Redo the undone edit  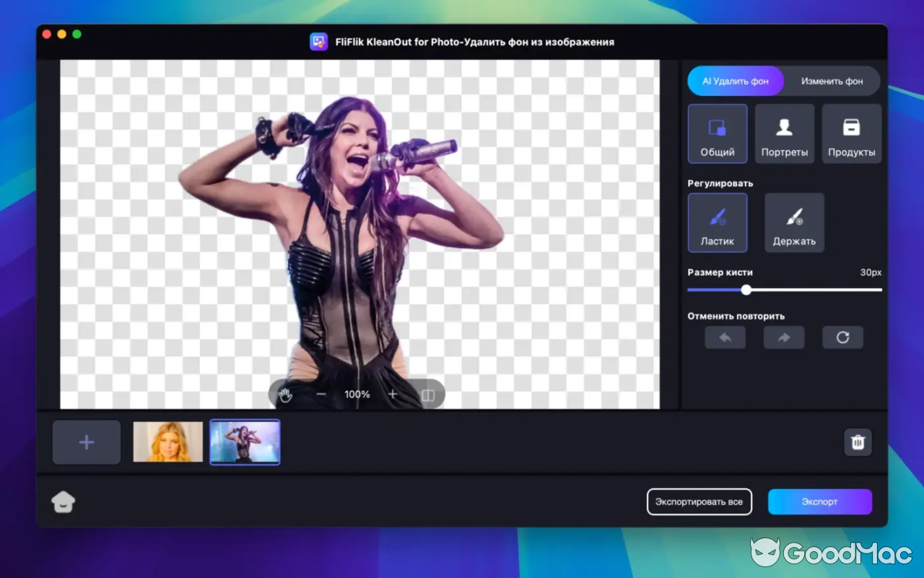[x=783, y=337]
